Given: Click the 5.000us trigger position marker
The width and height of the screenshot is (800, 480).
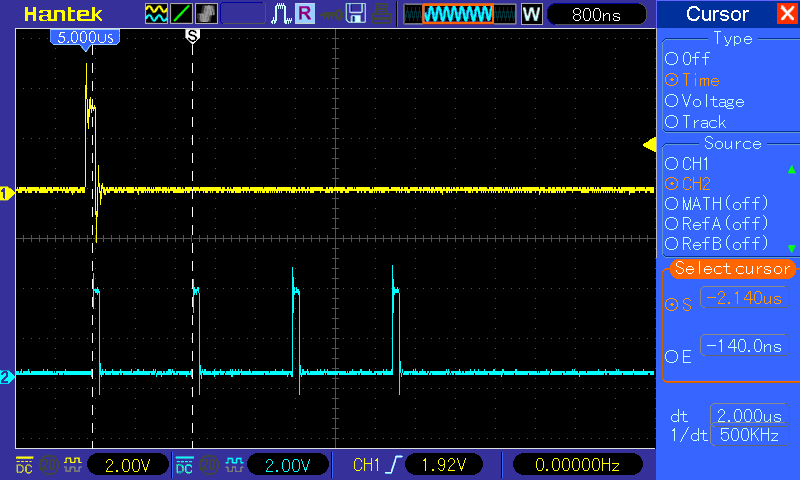Looking at the screenshot, I should click(x=85, y=38).
